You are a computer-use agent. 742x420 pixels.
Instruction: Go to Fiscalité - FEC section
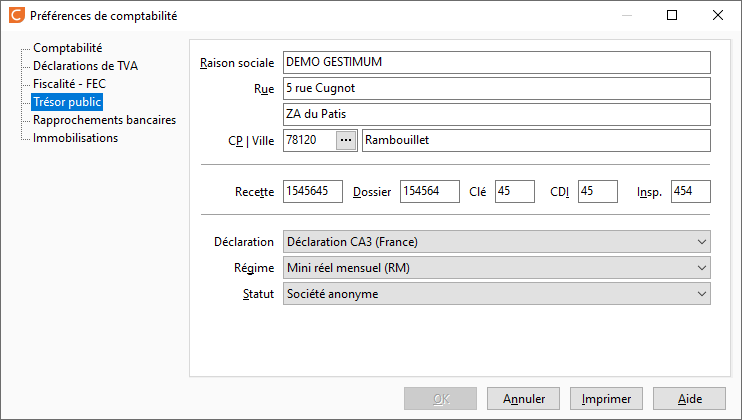coord(69,84)
